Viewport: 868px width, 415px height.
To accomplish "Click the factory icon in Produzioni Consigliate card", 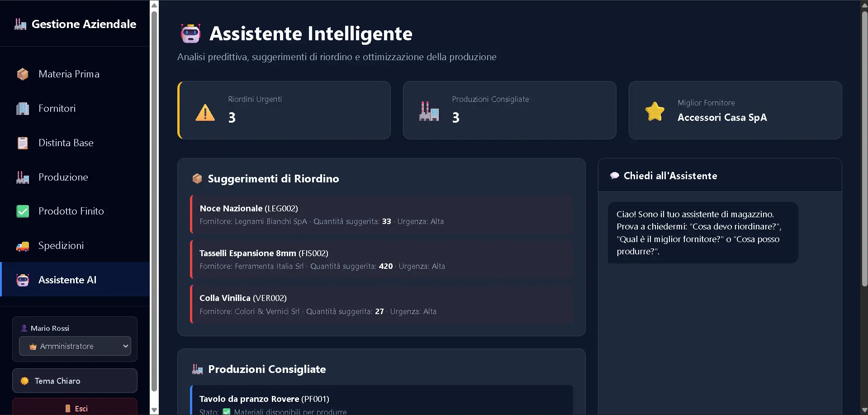I will (429, 111).
